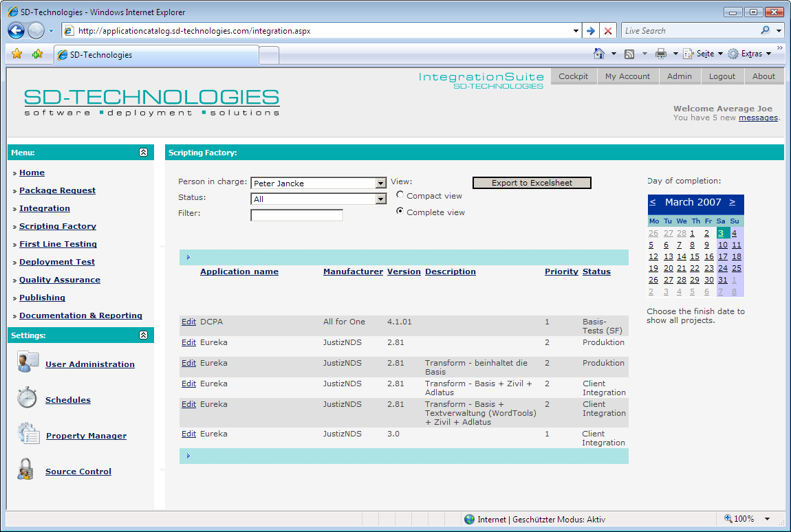
Task: Sort by Version column header
Action: [404, 271]
